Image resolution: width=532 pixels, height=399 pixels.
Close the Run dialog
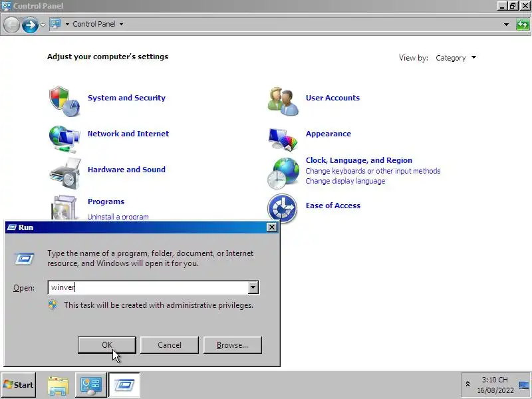pos(272,227)
